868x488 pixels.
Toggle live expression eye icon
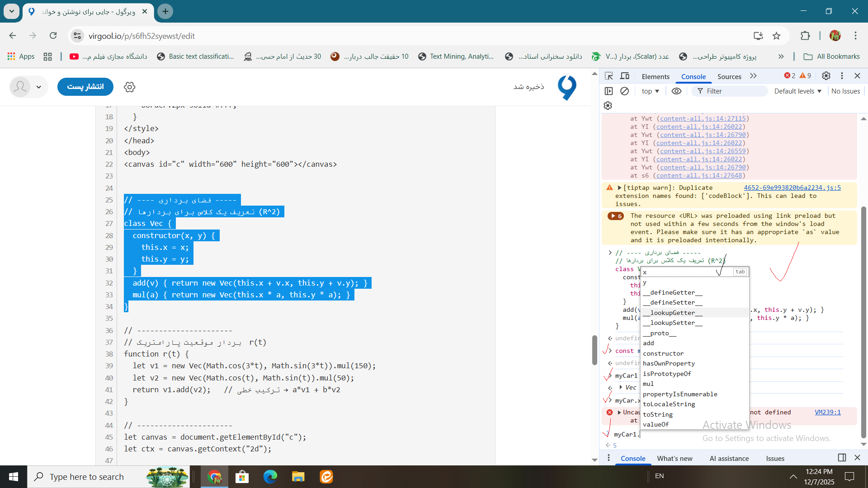click(x=676, y=91)
